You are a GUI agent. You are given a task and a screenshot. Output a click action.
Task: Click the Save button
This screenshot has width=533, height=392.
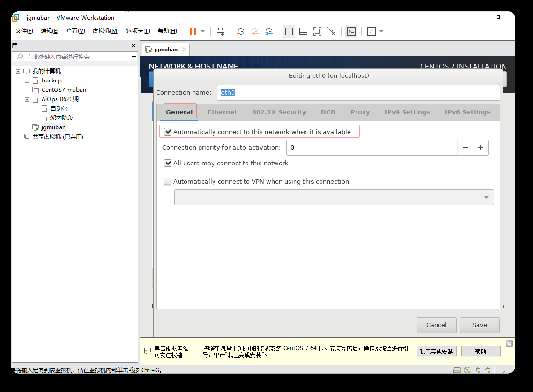pos(480,325)
